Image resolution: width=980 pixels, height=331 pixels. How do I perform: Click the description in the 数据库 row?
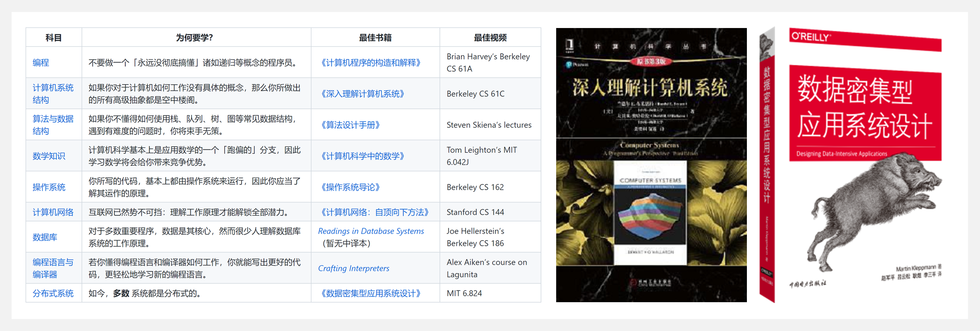194,237
